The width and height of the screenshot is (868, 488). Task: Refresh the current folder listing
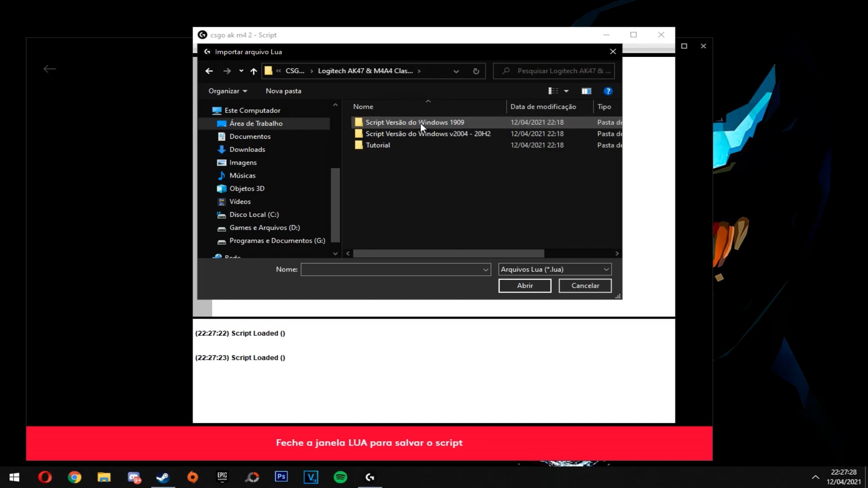476,71
